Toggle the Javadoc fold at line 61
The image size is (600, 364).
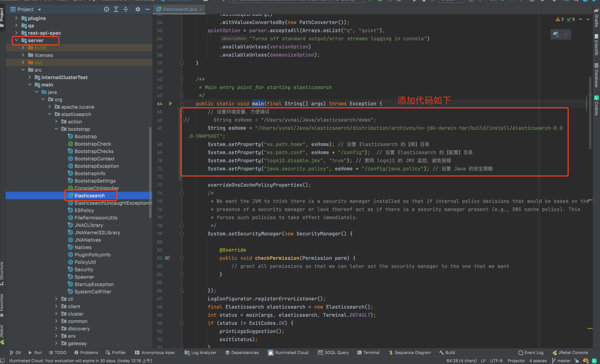[x=182, y=79]
